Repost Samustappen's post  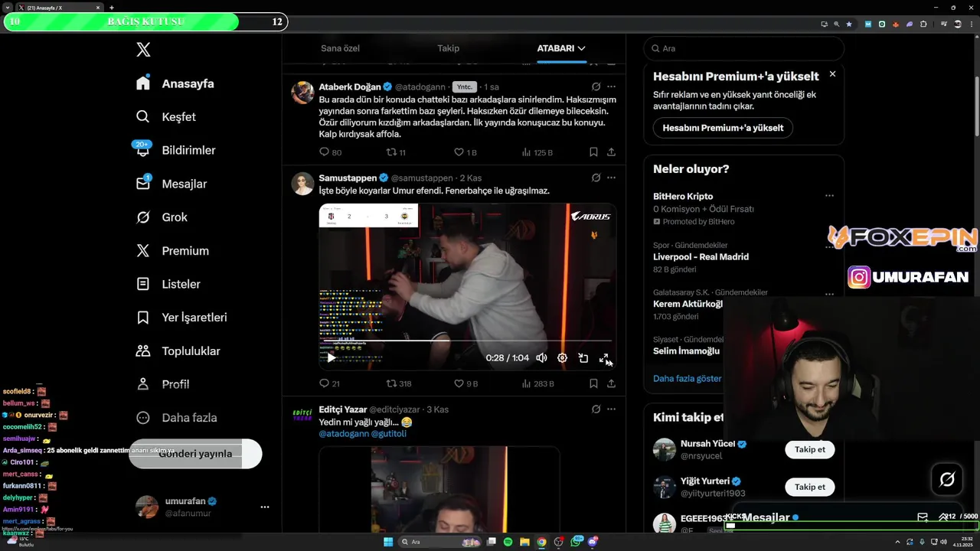[x=398, y=383]
